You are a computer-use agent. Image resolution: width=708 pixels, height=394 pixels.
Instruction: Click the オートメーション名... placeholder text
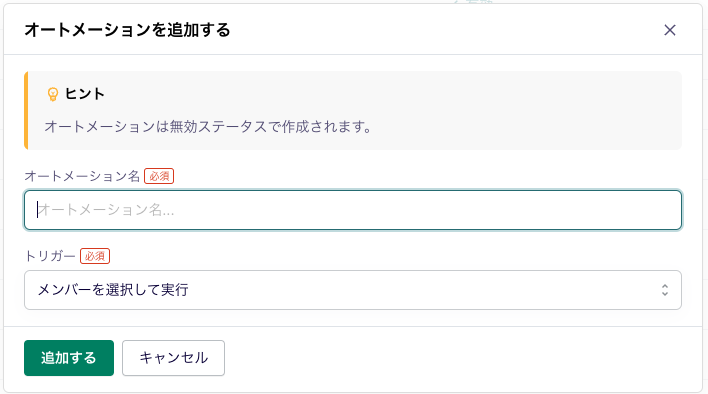coord(107,210)
